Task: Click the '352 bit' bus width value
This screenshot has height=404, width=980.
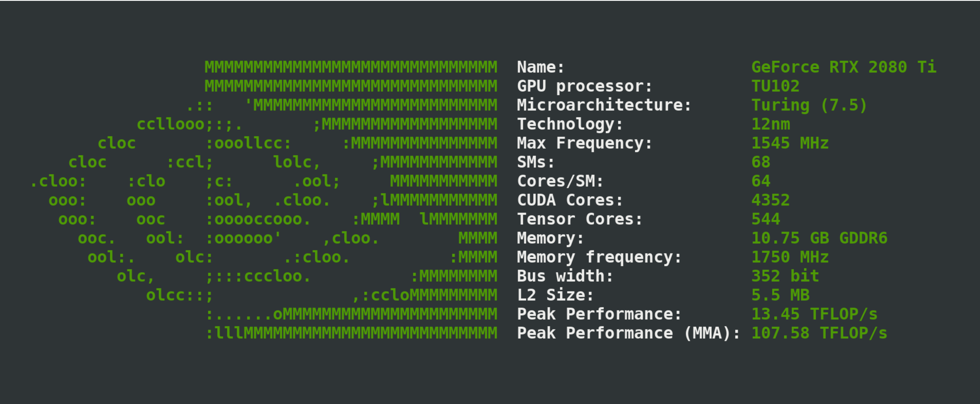Action: (785, 276)
